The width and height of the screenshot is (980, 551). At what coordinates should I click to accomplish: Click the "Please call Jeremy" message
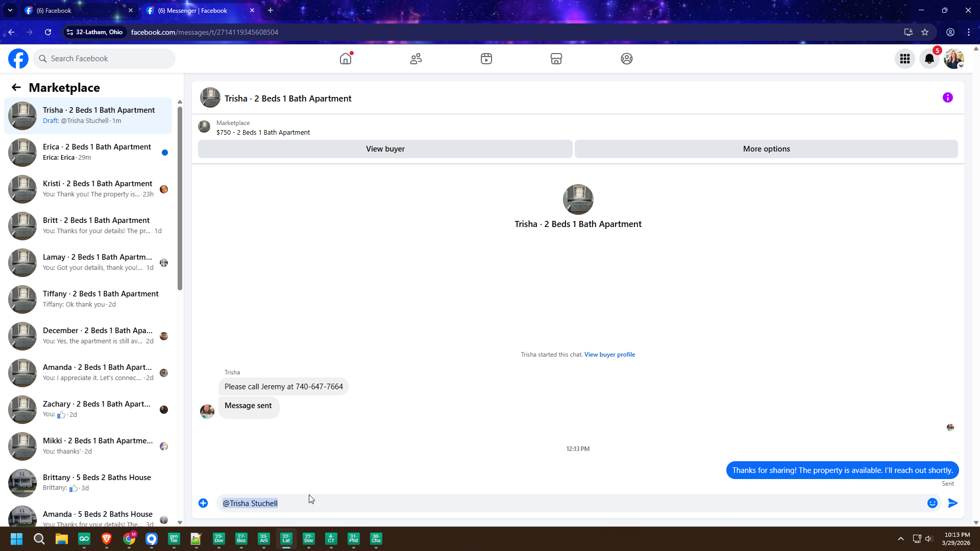click(283, 387)
